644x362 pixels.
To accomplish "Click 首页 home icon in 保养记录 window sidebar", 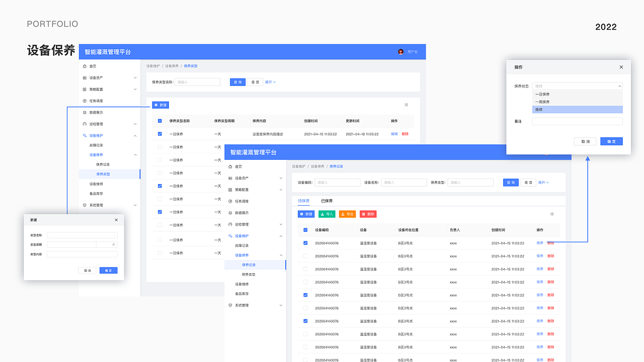I will click(230, 166).
